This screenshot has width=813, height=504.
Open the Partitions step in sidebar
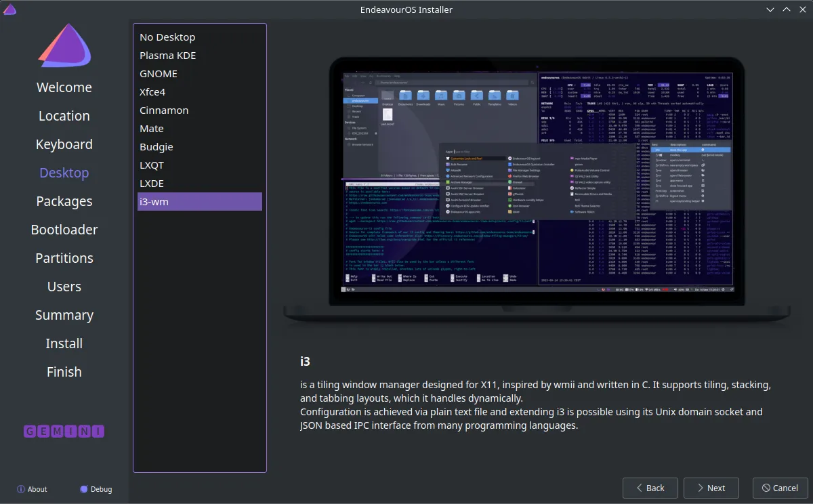64,258
